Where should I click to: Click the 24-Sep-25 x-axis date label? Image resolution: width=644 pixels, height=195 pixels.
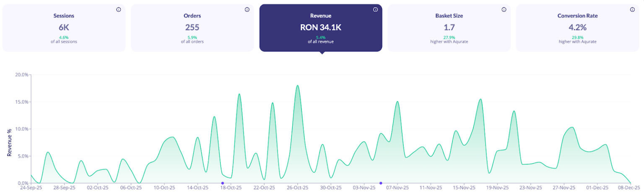(31, 188)
